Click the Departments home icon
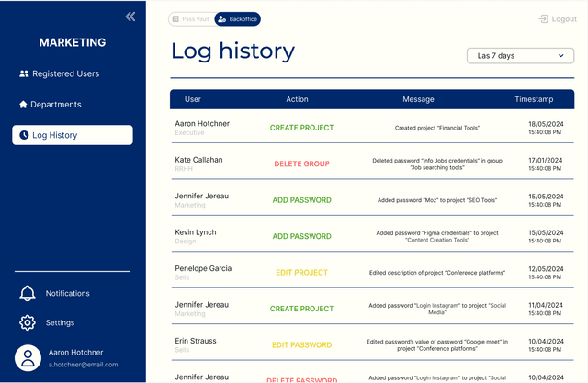 [24, 105]
